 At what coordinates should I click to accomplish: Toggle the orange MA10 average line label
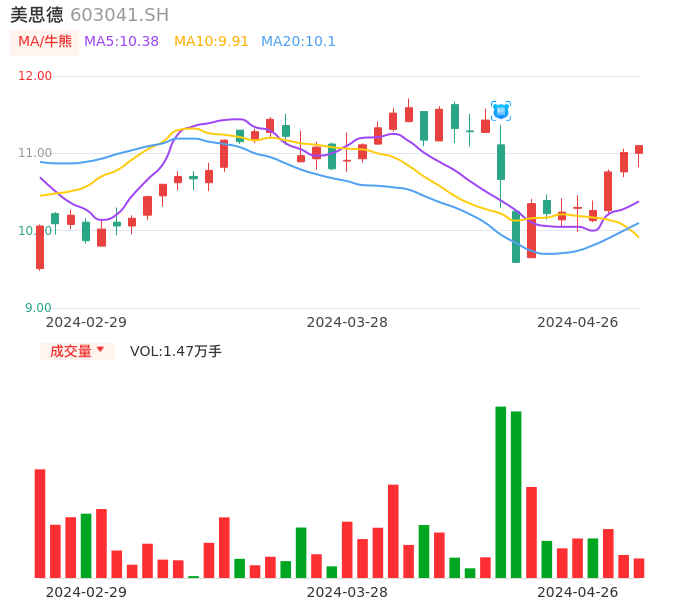(x=211, y=42)
